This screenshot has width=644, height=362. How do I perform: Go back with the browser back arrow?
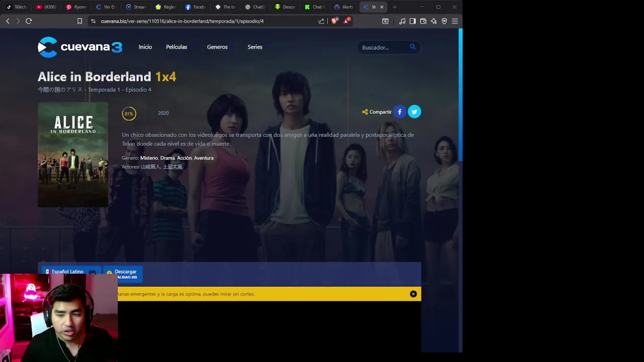point(8,21)
